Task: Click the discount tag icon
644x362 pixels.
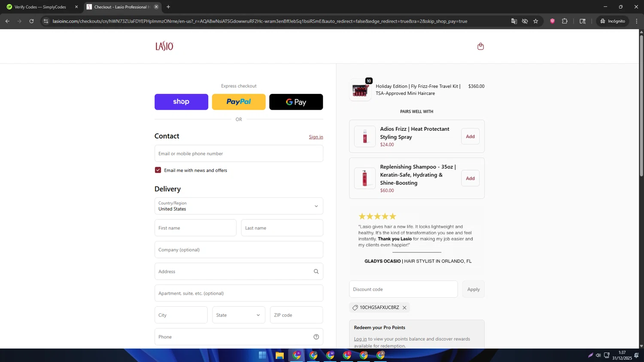Action: pos(355,308)
